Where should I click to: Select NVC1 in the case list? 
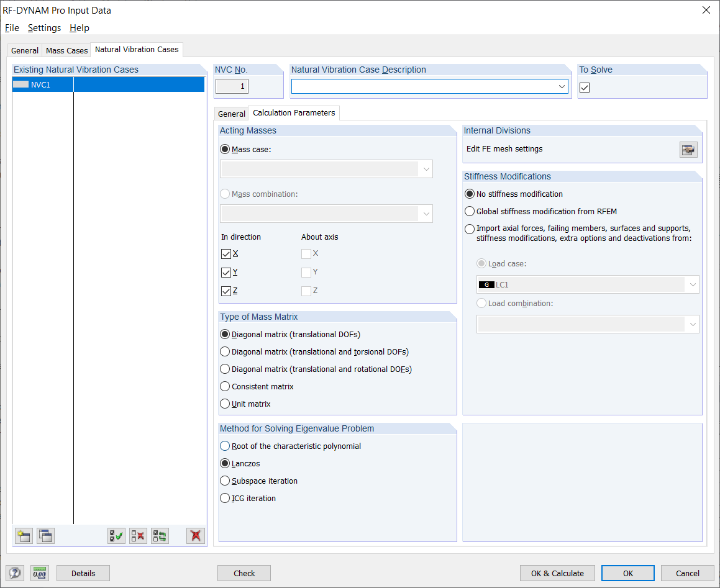pyautogui.click(x=42, y=84)
